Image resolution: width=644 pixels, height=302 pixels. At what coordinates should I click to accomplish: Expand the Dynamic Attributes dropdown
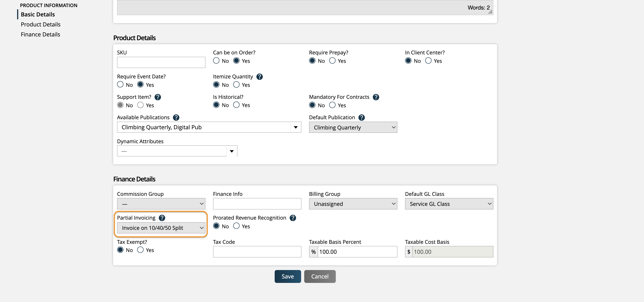click(232, 151)
